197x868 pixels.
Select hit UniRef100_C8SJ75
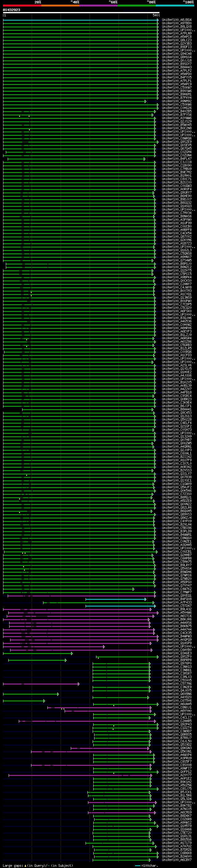pyautogui.click(x=177, y=789)
